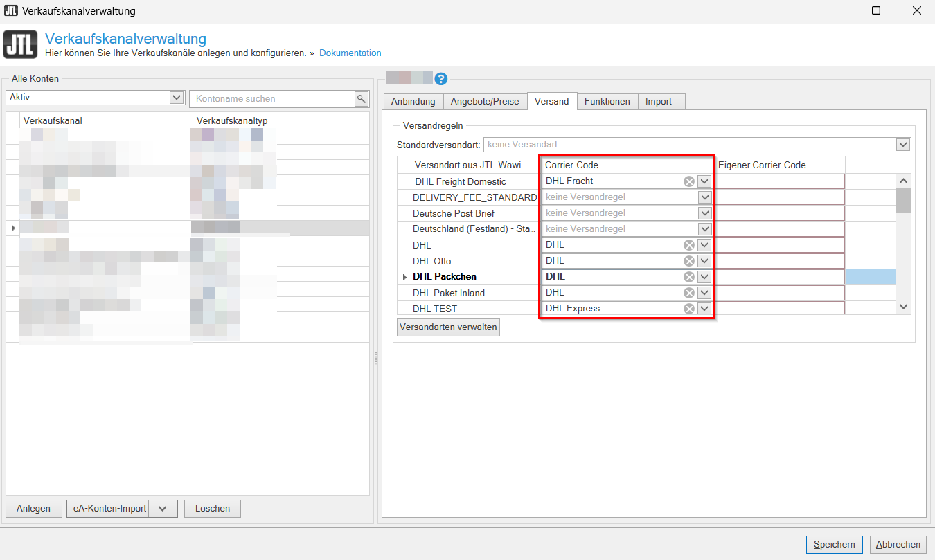Switch to the Anbindung tab
Image resolution: width=935 pixels, height=560 pixels.
(413, 102)
